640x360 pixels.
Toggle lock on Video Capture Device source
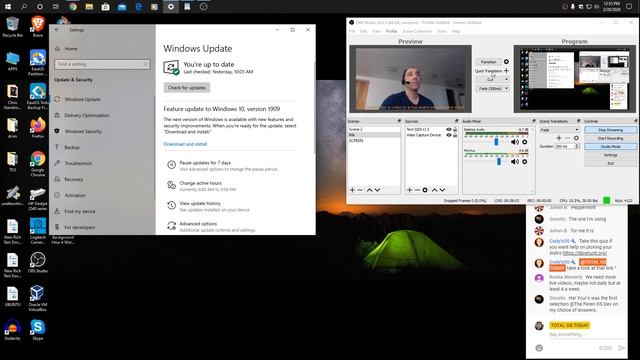coord(455,135)
